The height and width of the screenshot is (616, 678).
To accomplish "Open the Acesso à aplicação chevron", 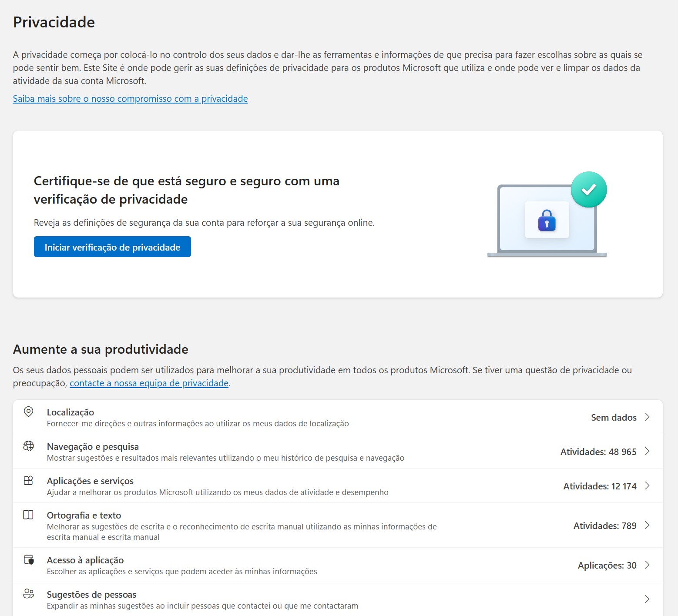I will (x=647, y=565).
